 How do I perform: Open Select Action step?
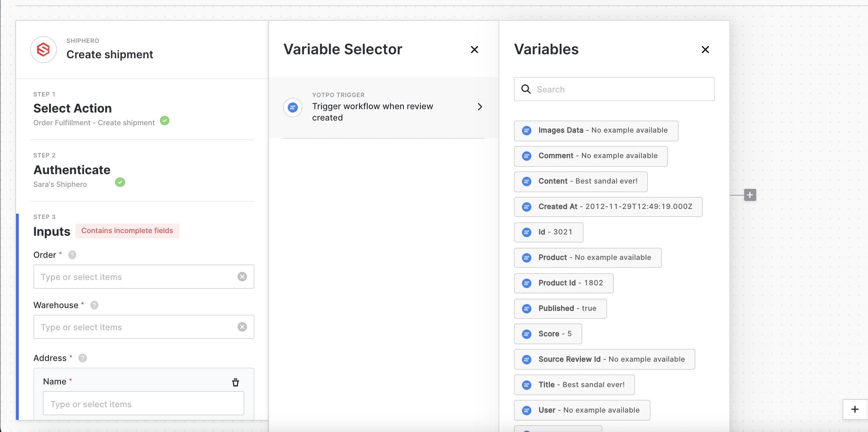point(73,109)
